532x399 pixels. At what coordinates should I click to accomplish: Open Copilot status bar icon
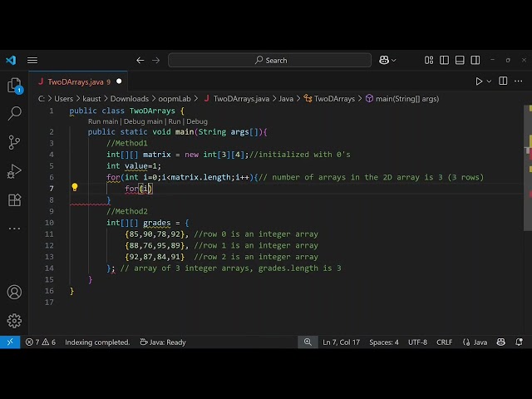pyautogui.click(x=500, y=342)
